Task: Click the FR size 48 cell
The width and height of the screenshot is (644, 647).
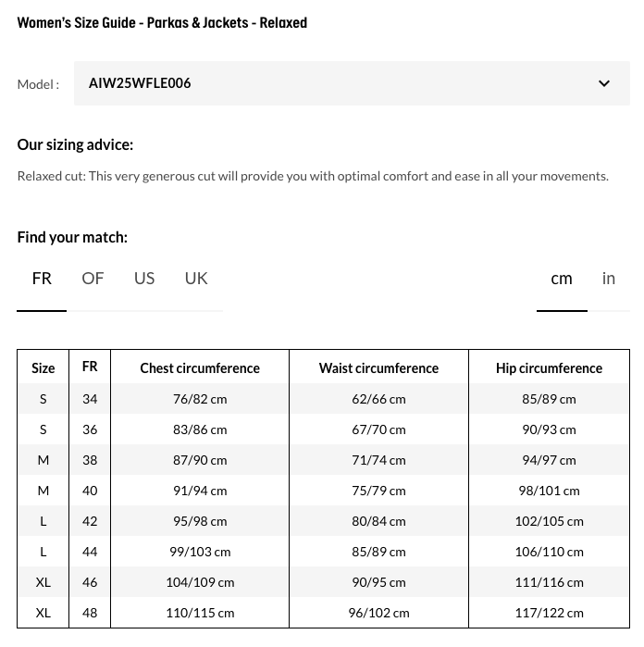Action: (x=90, y=613)
